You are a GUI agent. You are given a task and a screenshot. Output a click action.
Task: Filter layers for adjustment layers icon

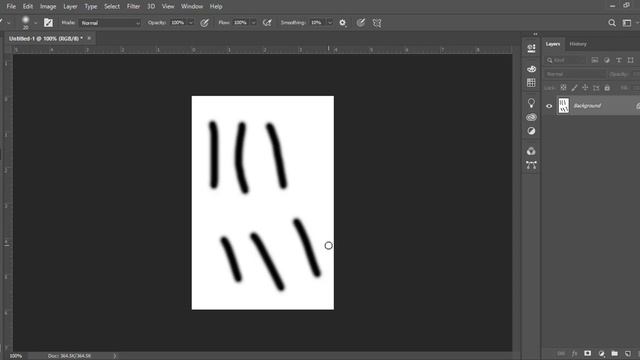[x=607, y=60]
